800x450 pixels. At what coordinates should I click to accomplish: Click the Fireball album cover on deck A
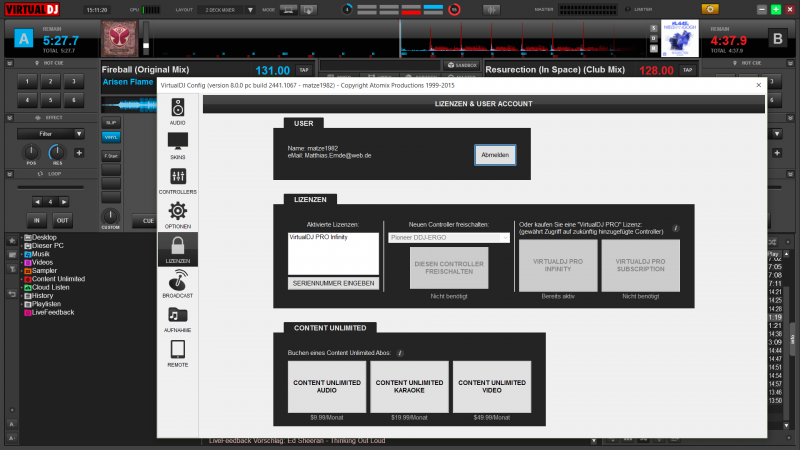119,39
